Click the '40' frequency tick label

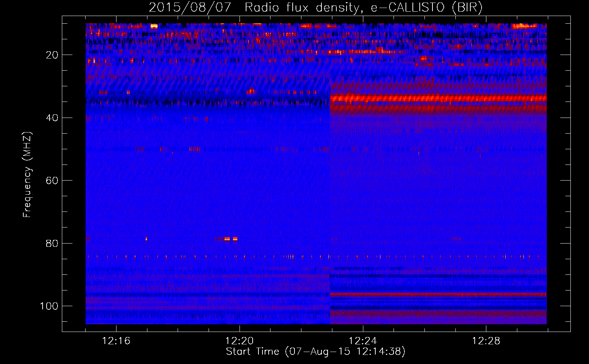point(52,118)
